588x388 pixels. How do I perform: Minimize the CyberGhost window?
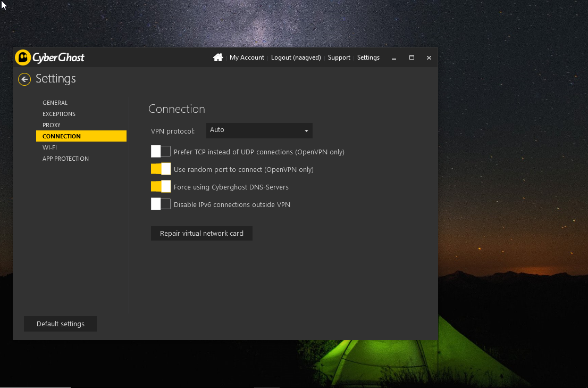pyautogui.click(x=394, y=58)
